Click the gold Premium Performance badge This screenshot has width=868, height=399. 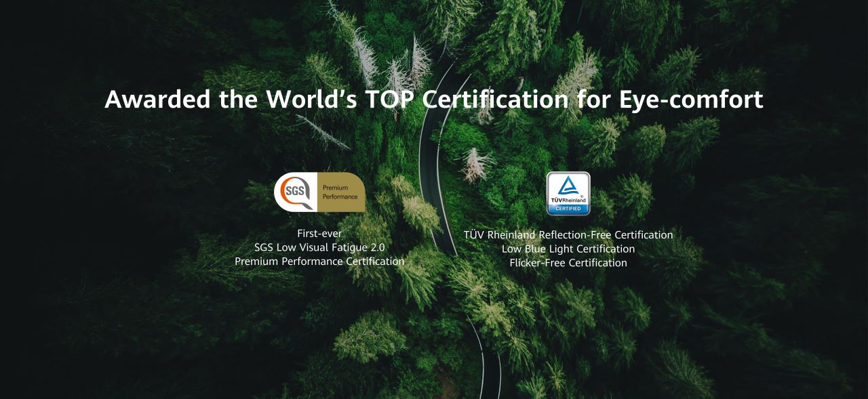tap(342, 192)
